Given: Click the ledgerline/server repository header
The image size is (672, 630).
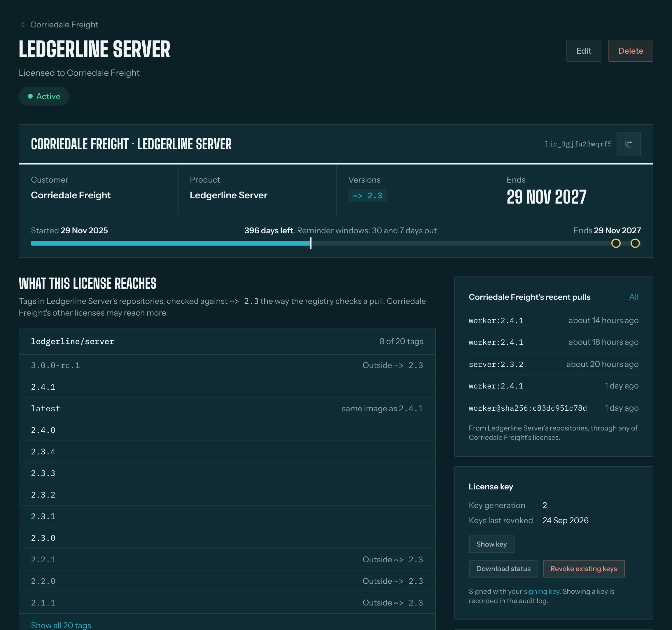Looking at the screenshot, I should (x=227, y=341).
